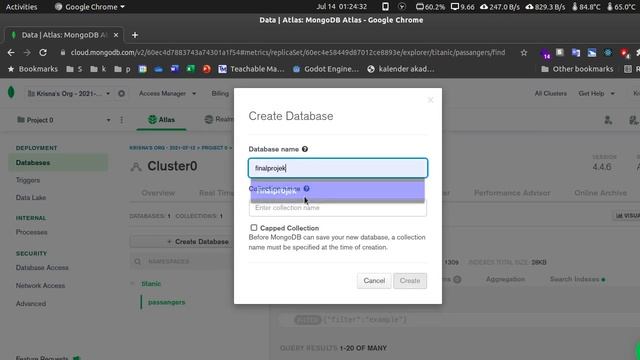Open Activities overview in top bar
640x360 pixels.
(x=21, y=7)
